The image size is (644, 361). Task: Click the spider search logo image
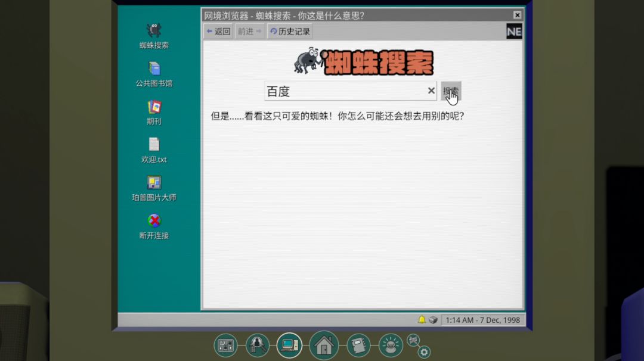point(363,61)
